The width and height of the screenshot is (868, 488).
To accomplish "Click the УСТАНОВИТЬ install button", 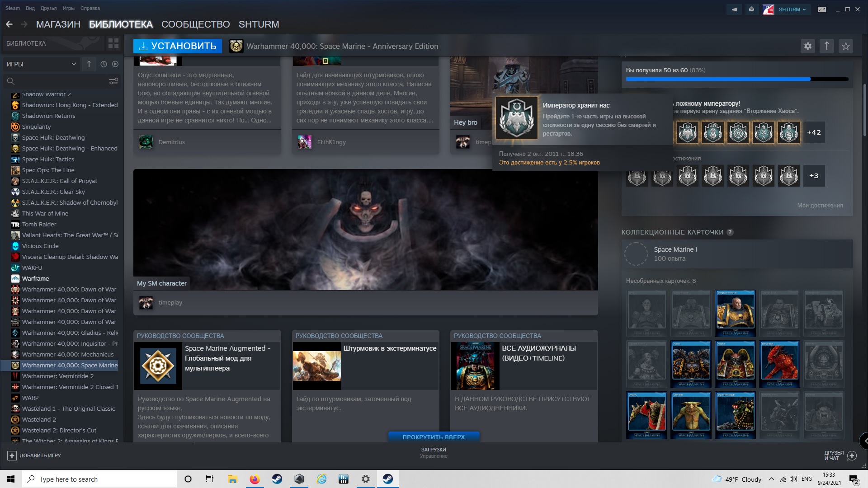I will pyautogui.click(x=178, y=46).
